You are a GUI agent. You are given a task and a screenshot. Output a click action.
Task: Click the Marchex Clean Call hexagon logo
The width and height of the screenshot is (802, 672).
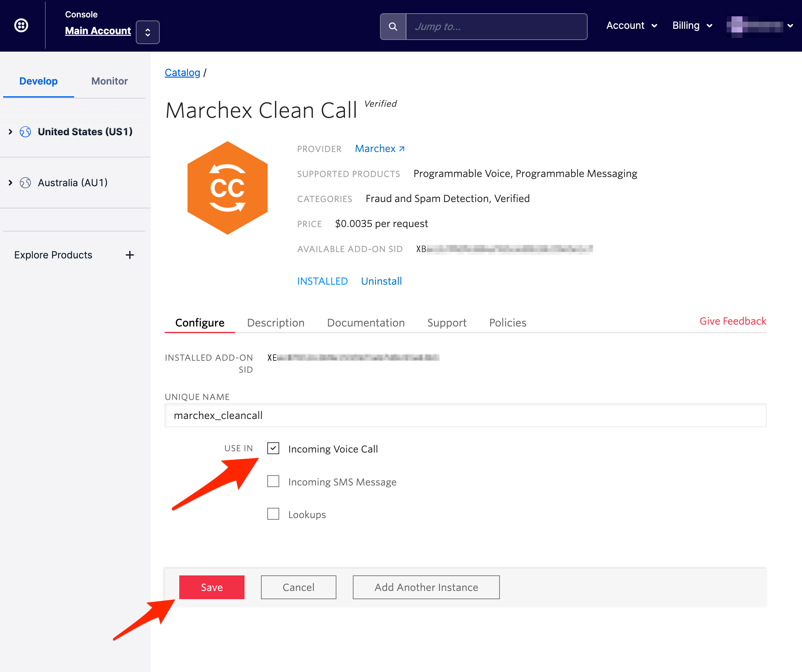click(x=227, y=188)
